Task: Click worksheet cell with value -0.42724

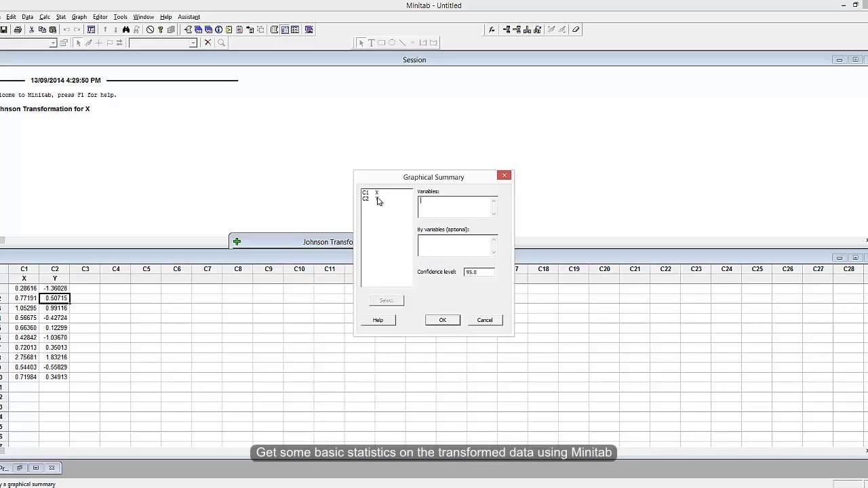Action: 55,318
